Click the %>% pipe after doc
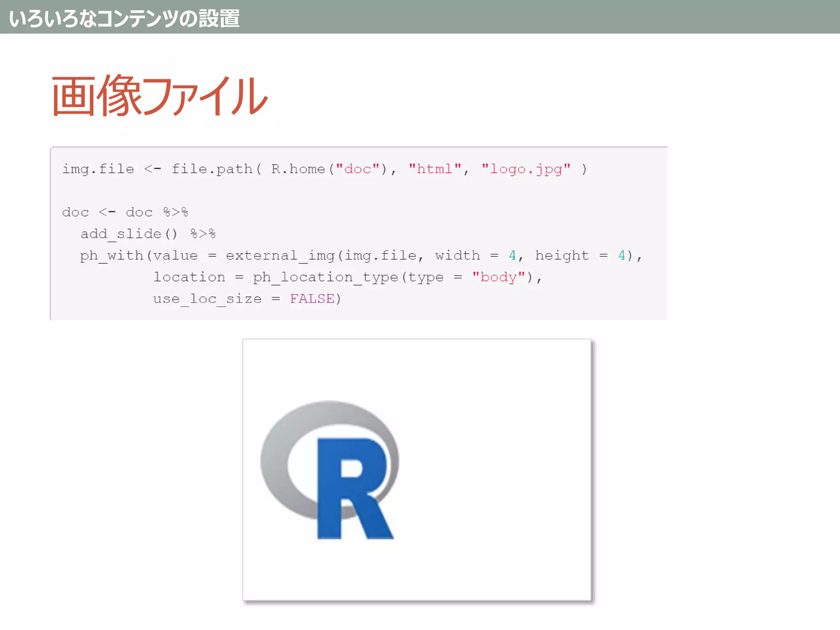Screen dimensions: 840x630 click(x=176, y=212)
